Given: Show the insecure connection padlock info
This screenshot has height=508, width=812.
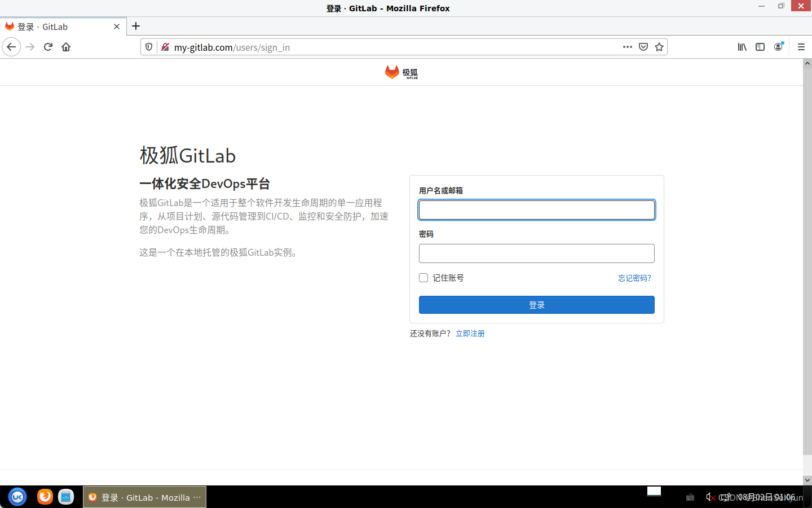Looking at the screenshot, I should point(165,47).
